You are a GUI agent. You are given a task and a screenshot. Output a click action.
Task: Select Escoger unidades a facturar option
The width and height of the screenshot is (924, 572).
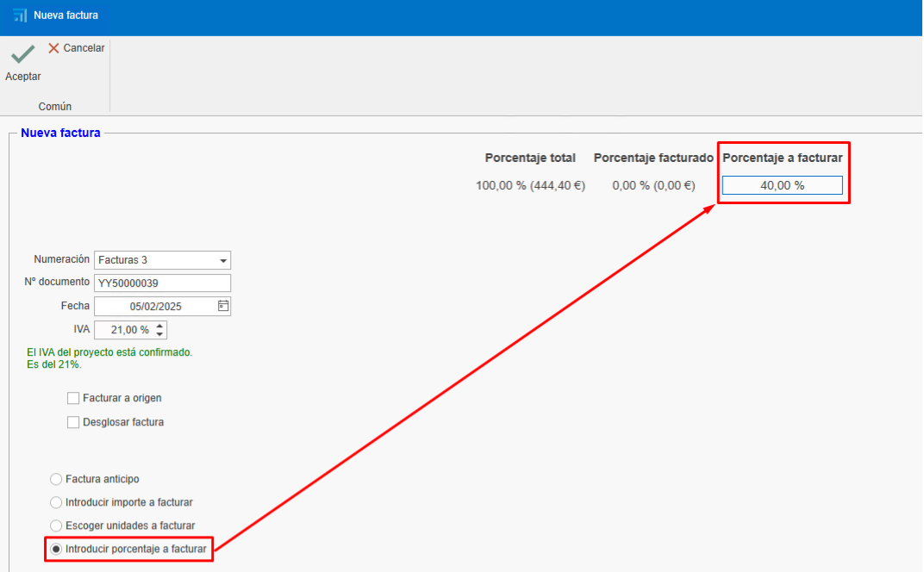[x=56, y=525]
